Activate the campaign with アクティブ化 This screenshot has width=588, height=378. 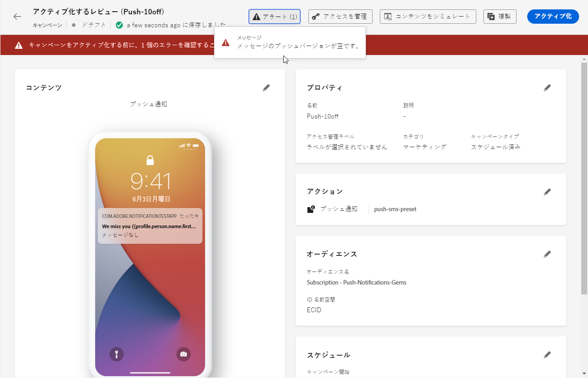point(553,17)
